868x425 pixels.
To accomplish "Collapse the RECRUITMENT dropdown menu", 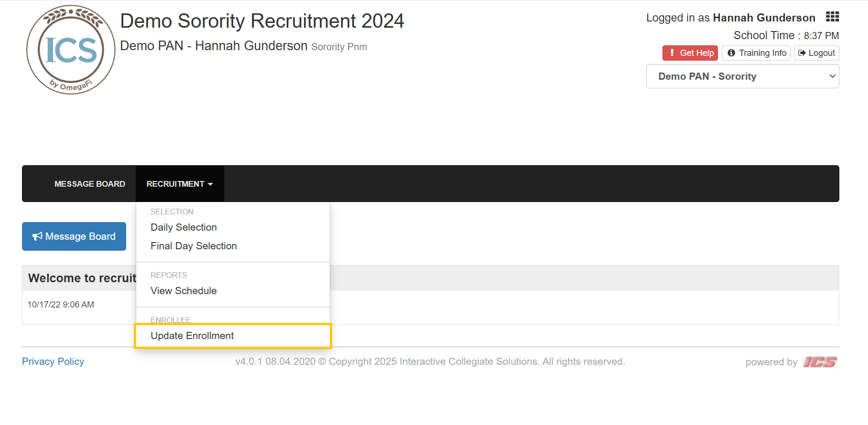I will coord(180,184).
